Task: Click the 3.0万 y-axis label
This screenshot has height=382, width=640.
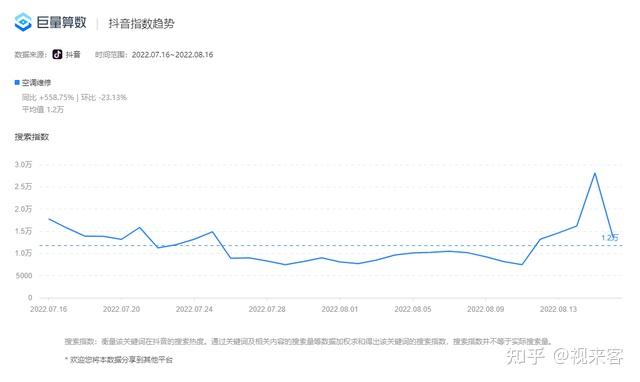Action: [23, 164]
